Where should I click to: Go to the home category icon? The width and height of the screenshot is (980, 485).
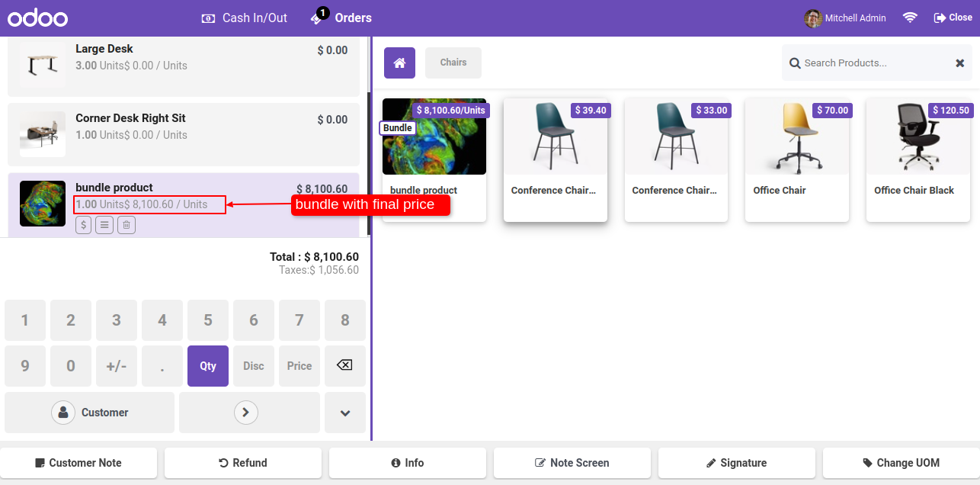tap(399, 63)
